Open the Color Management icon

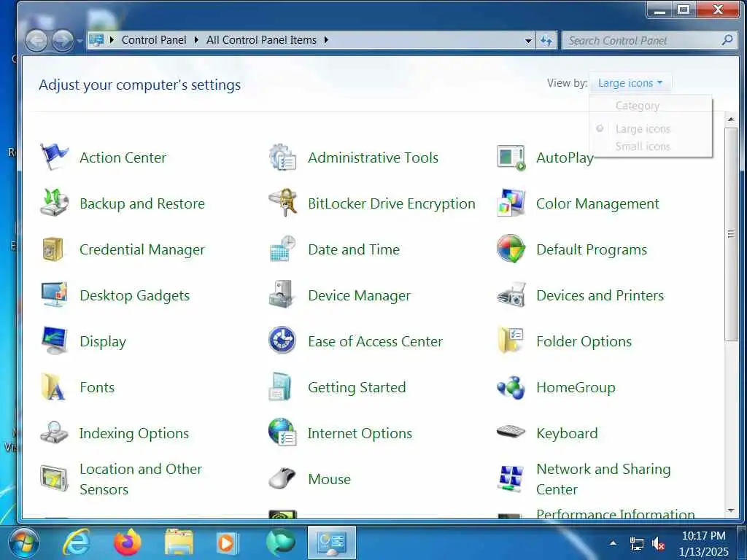pos(511,203)
